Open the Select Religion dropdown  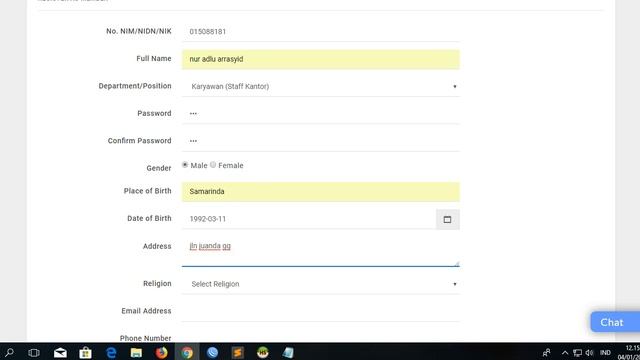click(x=320, y=284)
